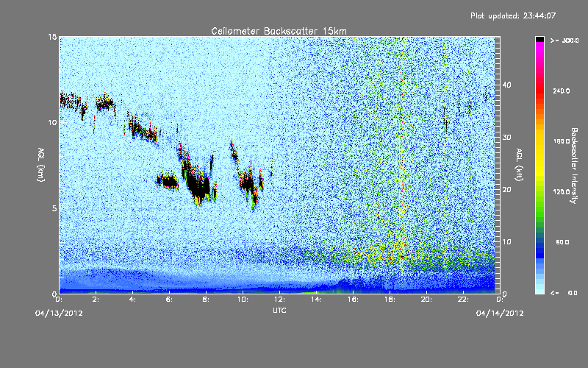Click the 'Backscatter Intensity' colorbar label
This screenshot has width=588, height=368.
(x=574, y=166)
